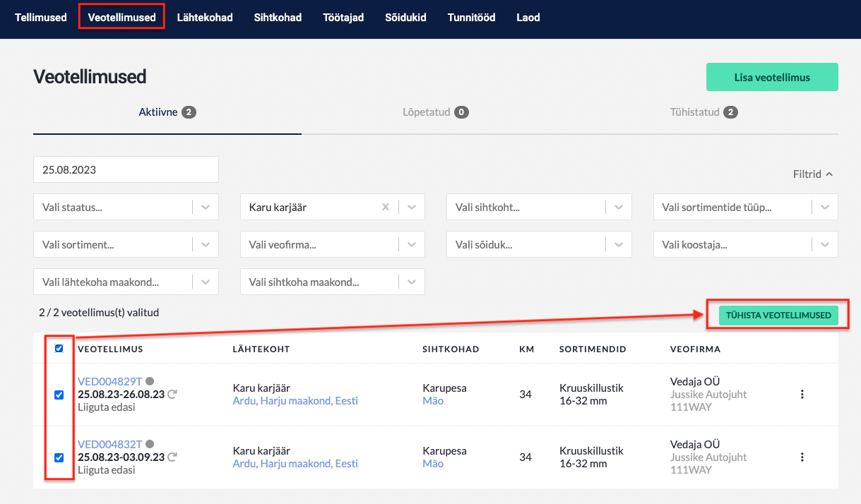The height and width of the screenshot is (504, 861).
Task: Open the Vali koostaja dropdown
Action: tap(746, 245)
